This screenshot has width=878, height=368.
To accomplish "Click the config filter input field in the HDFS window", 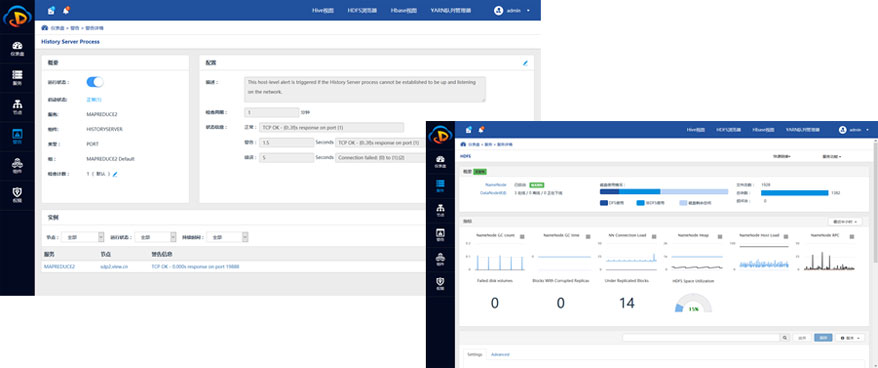I will click(x=701, y=338).
